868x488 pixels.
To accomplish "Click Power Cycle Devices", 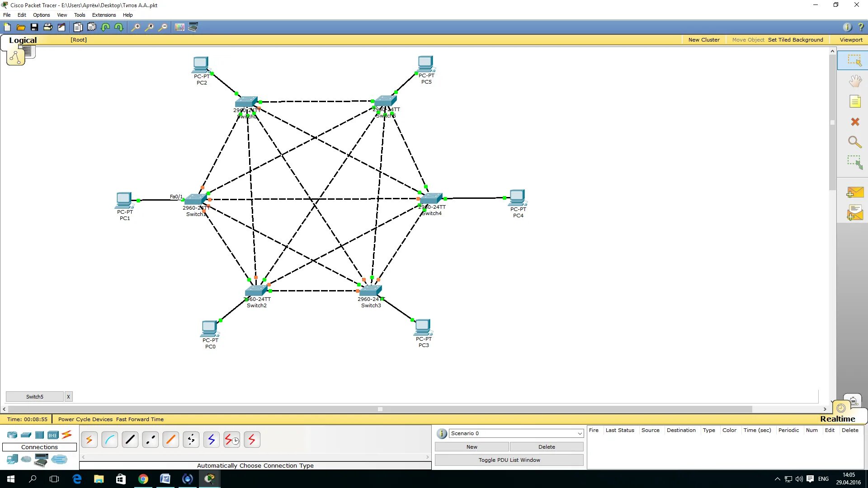I will click(x=85, y=419).
